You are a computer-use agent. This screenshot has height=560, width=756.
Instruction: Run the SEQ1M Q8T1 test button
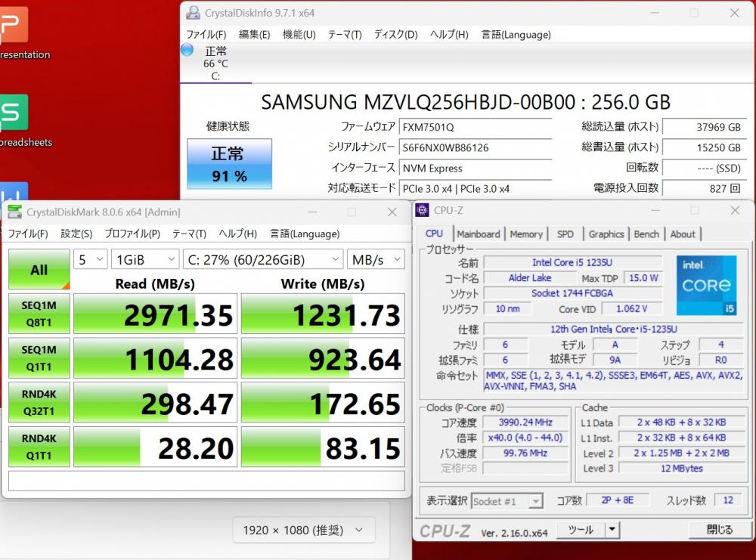tap(39, 314)
